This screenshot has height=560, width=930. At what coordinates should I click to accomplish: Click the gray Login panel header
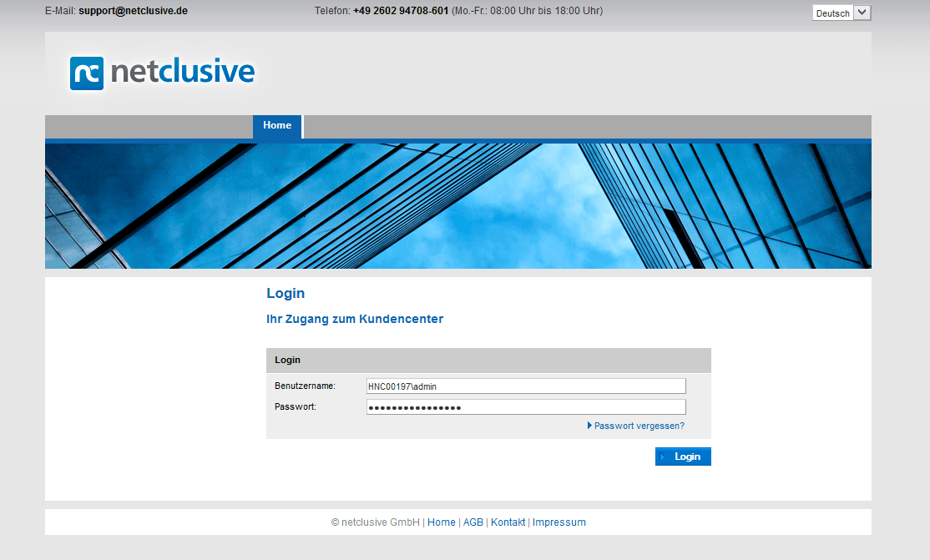coord(488,360)
